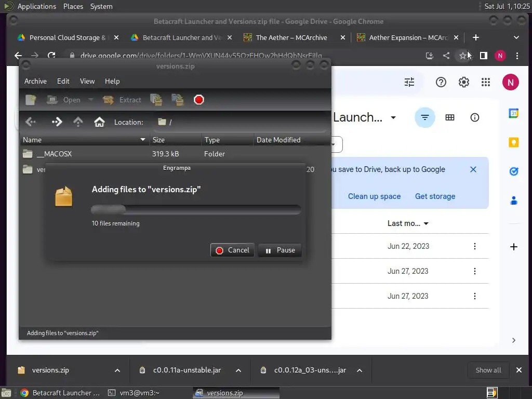Switch to The Aether – MCArchive tab
Image resolution: width=532 pixels, height=399 pixels.
coord(291,37)
